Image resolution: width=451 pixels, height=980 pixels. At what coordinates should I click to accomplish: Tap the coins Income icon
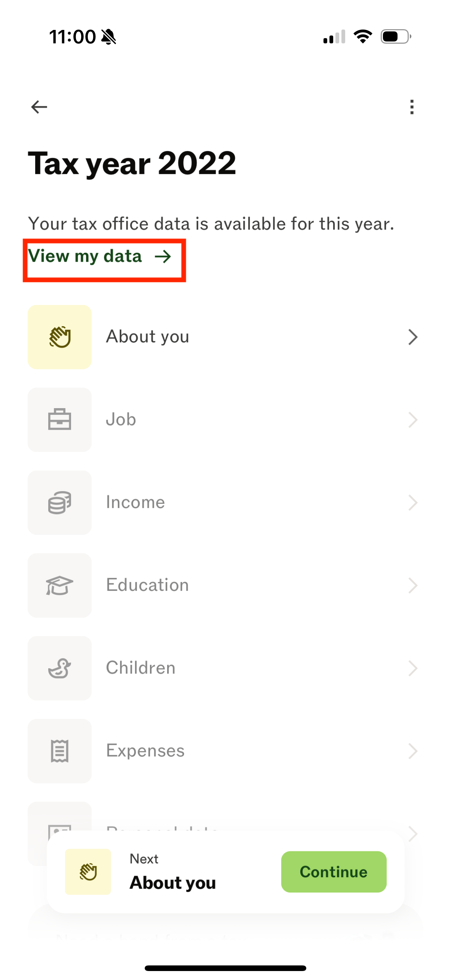(x=60, y=503)
